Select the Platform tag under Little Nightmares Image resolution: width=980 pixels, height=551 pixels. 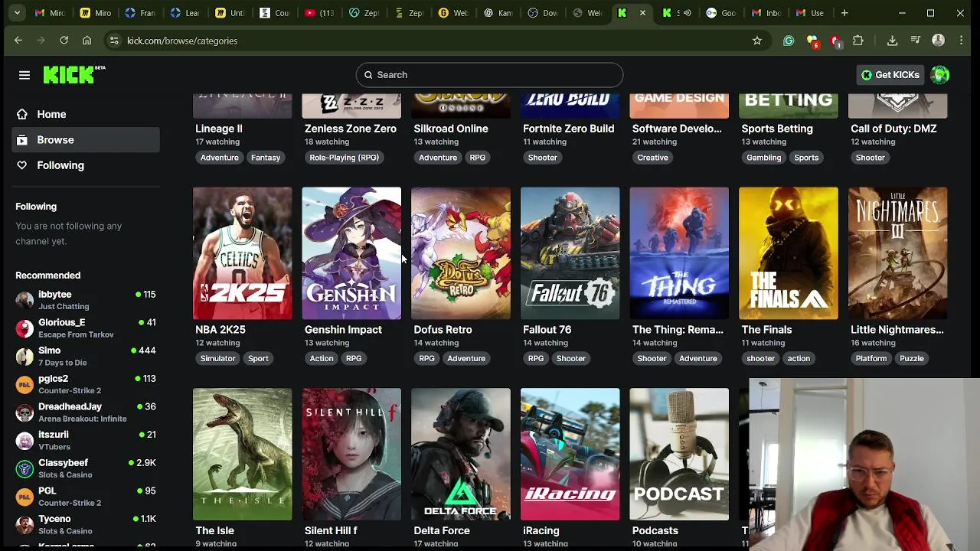point(871,358)
